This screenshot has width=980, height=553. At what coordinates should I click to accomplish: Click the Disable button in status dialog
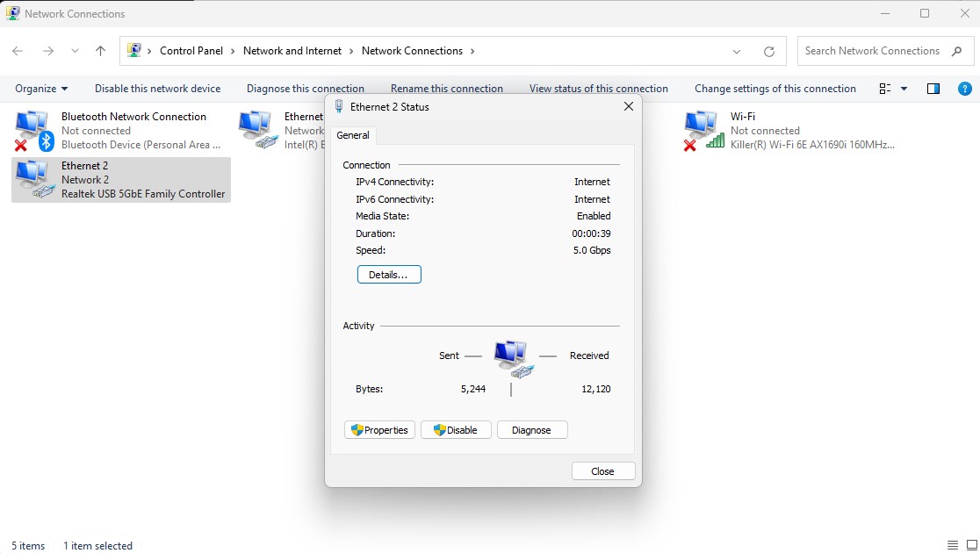[x=456, y=430]
